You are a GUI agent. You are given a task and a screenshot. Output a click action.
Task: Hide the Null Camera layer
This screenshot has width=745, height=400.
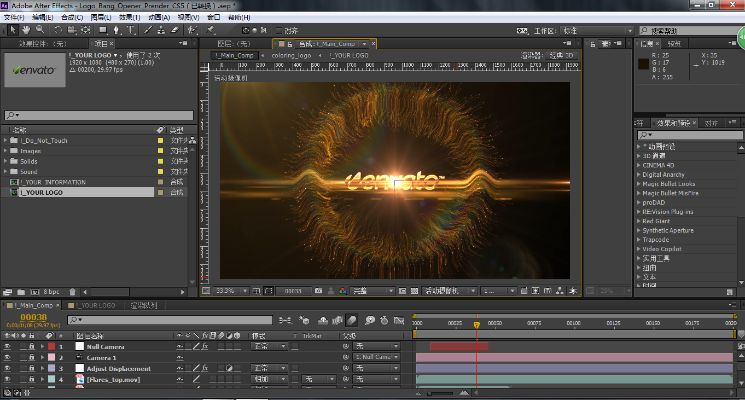7,346
